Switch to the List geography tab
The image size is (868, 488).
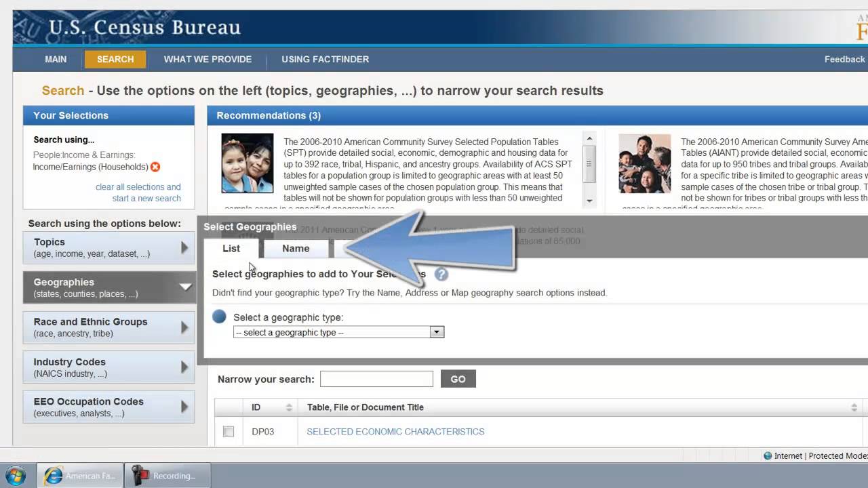click(x=231, y=249)
